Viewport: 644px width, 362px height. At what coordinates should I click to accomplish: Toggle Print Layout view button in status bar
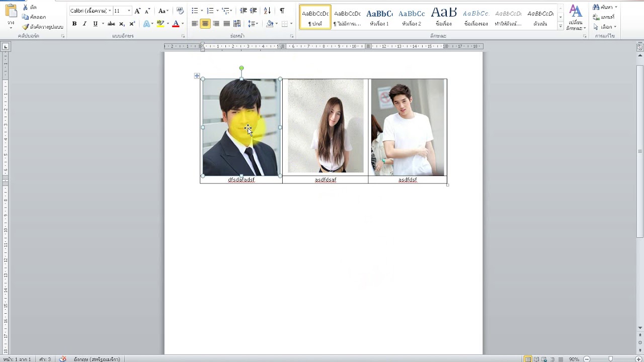(x=528, y=359)
